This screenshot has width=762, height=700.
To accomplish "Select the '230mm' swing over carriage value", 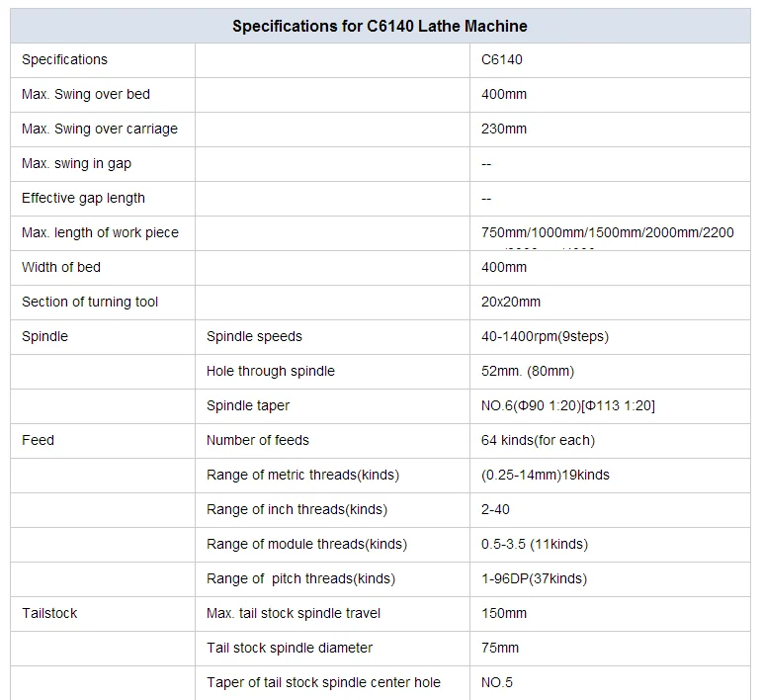I will pyautogui.click(x=504, y=129).
